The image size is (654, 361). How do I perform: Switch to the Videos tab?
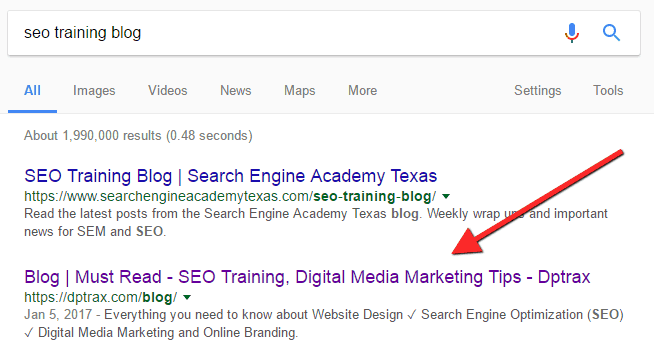(168, 90)
